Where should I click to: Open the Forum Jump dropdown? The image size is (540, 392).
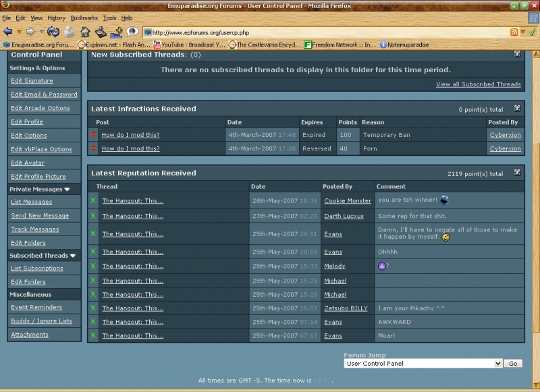[x=423, y=364]
